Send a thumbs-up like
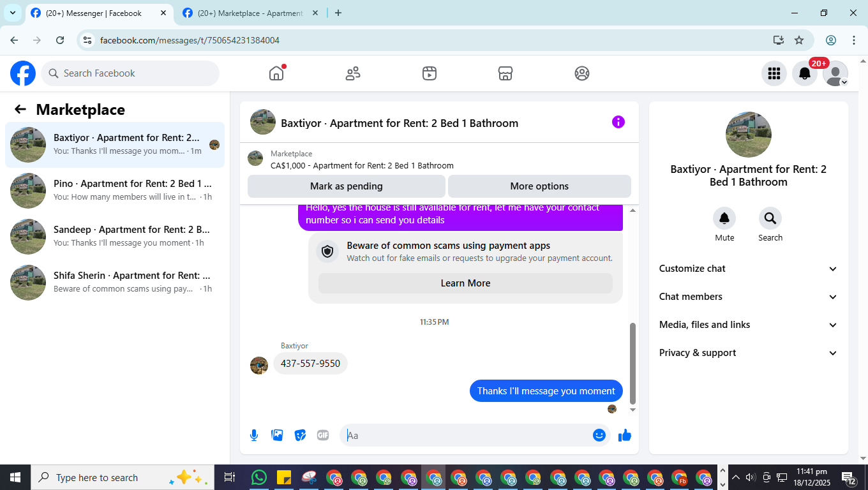Screen dimensions: 868x490 (625, 435)
